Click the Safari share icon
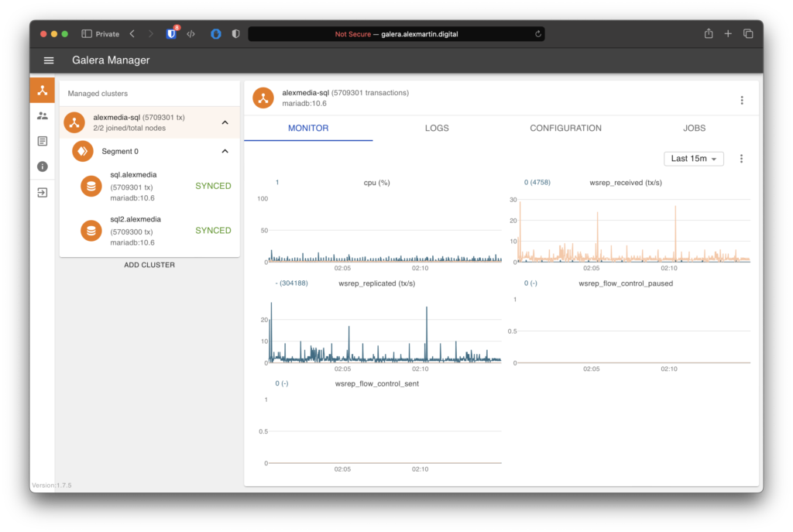The width and height of the screenshot is (793, 532). tap(709, 34)
